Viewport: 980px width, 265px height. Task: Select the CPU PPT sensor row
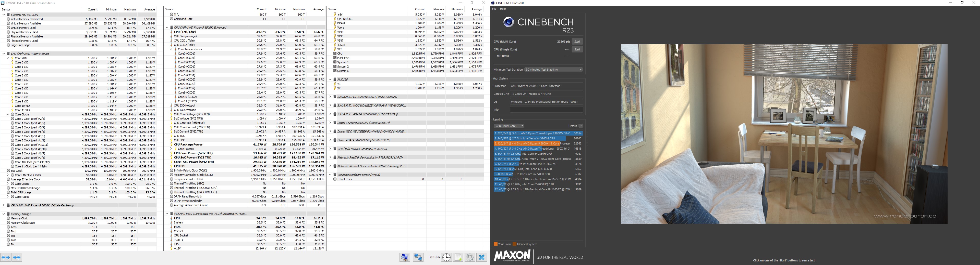(247, 166)
